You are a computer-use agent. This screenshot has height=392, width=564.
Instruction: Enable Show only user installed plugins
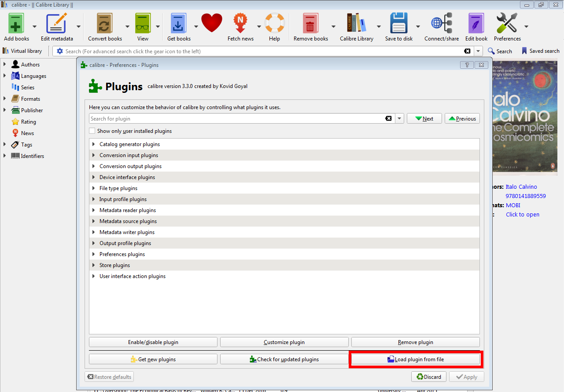[x=92, y=131]
